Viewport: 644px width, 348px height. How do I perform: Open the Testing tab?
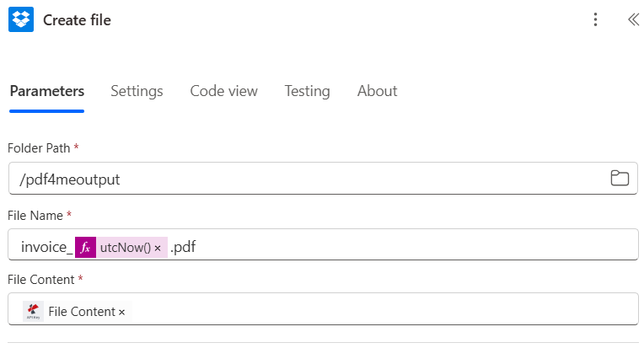coord(307,91)
